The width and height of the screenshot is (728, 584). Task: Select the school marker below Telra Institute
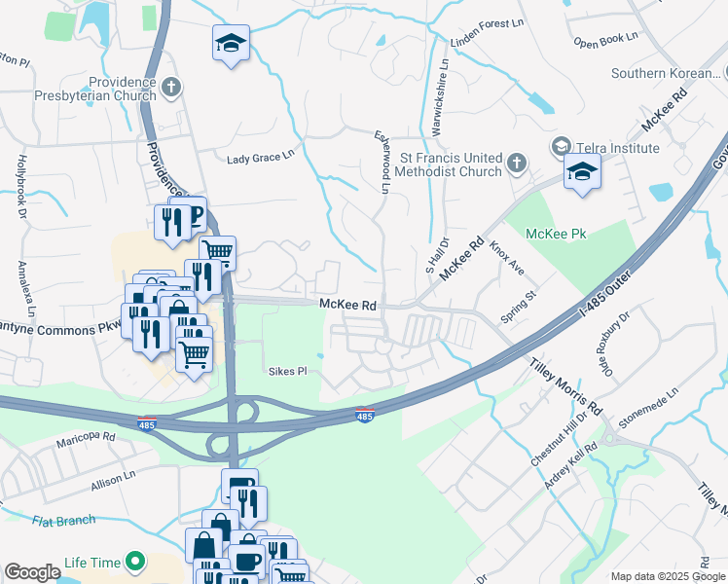tap(582, 172)
